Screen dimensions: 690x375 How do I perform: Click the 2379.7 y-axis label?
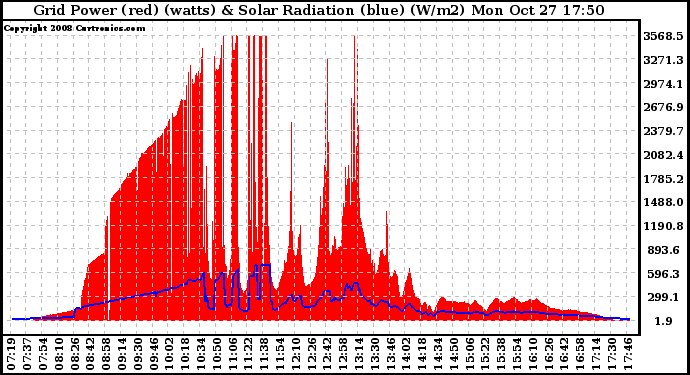pos(663,131)
